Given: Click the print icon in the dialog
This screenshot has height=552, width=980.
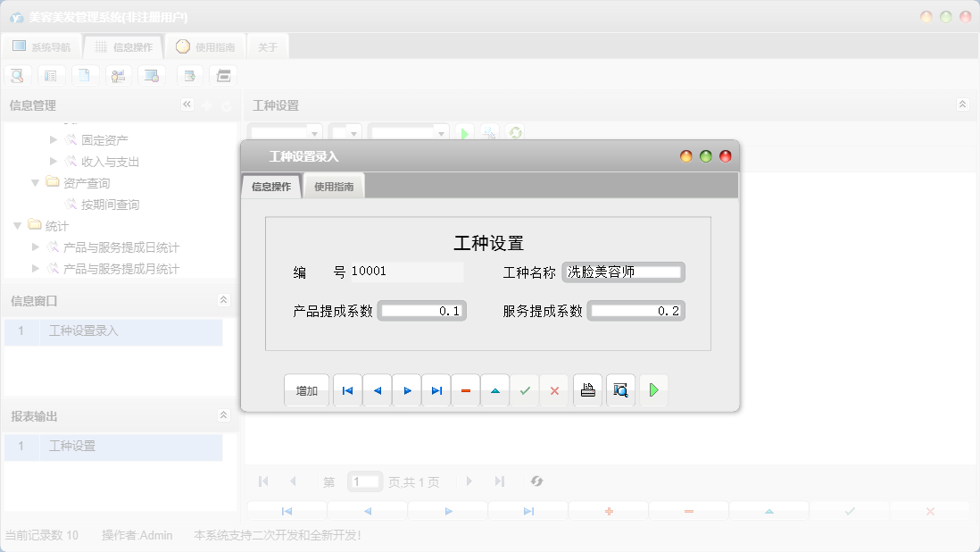Looking at the screenshot, I should click(x=587, y=390).
